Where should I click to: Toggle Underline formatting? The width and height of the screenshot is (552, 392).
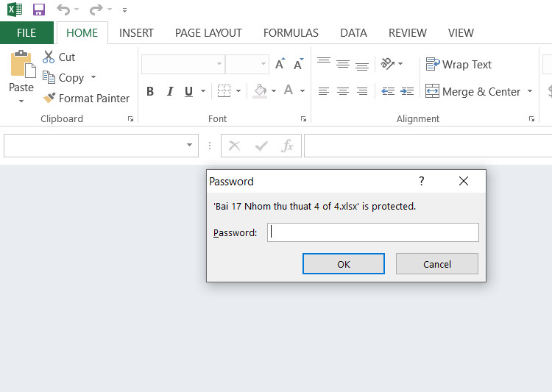click(x=188, y=91)
